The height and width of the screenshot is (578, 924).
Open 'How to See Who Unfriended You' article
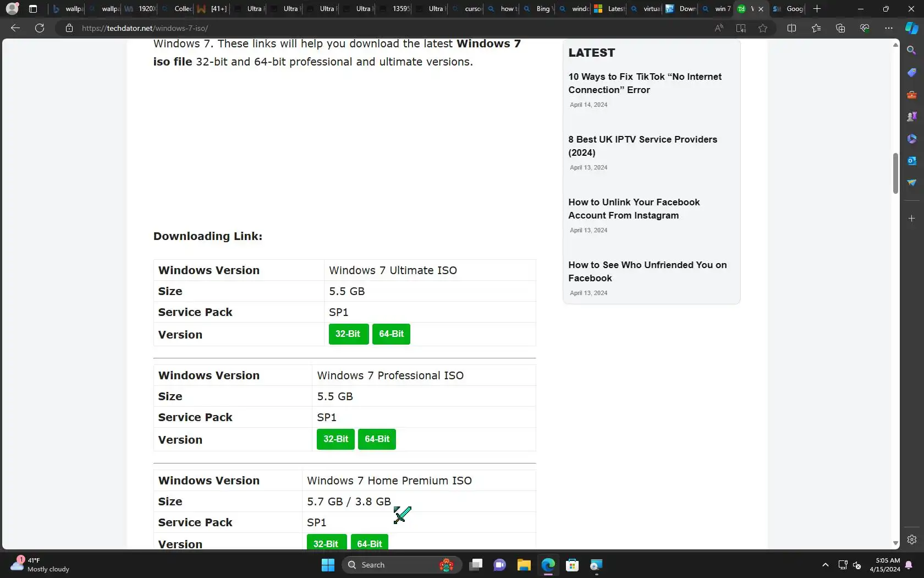pyautogui.click(x=647, y=271)
